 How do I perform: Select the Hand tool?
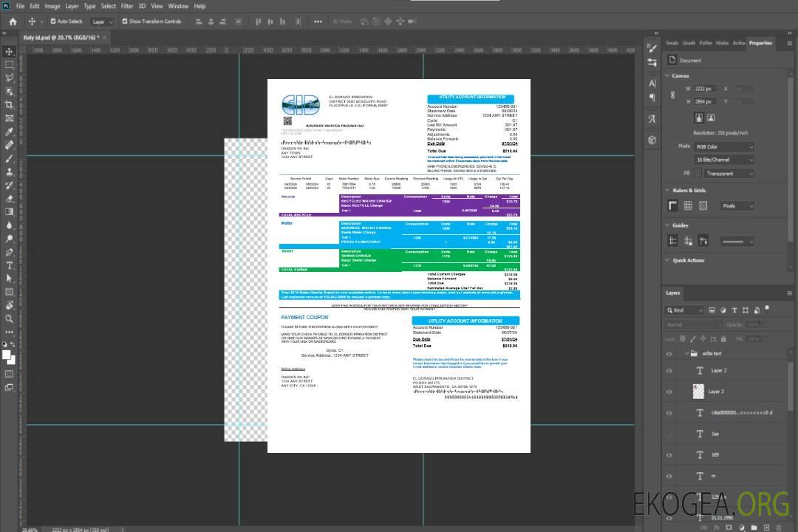click(9, 305)
